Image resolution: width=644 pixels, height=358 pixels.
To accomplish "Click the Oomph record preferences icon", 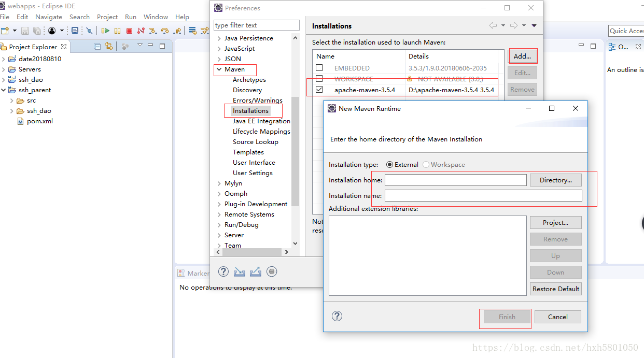I will pyautogui.click(x=272, y=271).
